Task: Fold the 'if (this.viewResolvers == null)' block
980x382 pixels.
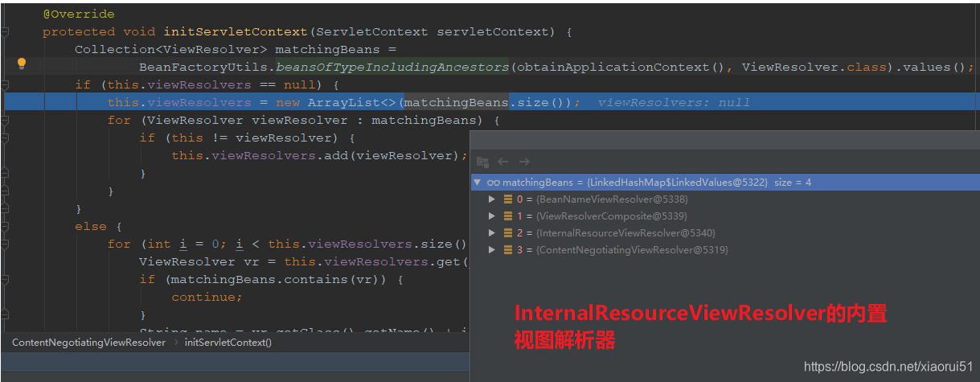Action: [5, 85]
